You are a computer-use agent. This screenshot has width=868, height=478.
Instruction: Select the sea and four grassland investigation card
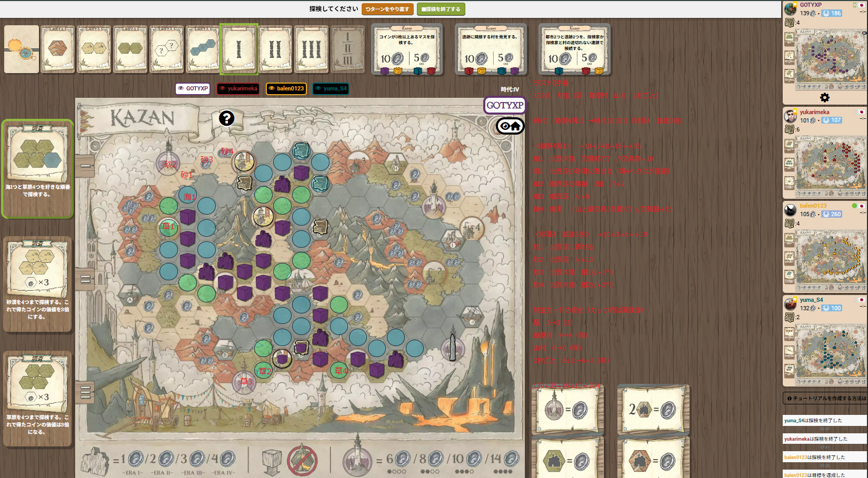37,168
